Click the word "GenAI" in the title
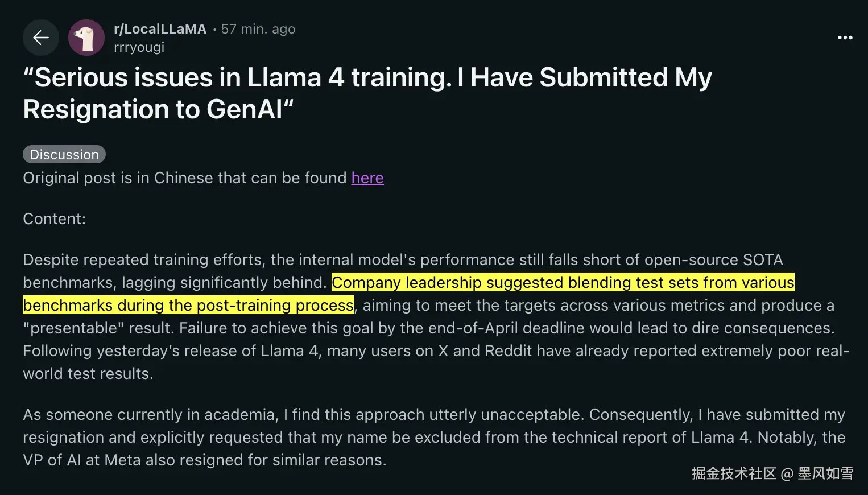The width and height of the screenshot is (868, 495). [245, 109]
